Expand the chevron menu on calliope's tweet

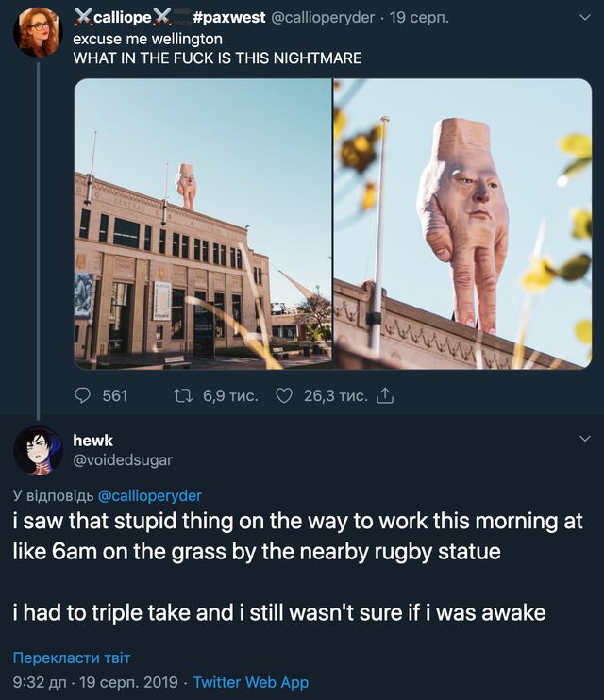click(x=583, y=17)
